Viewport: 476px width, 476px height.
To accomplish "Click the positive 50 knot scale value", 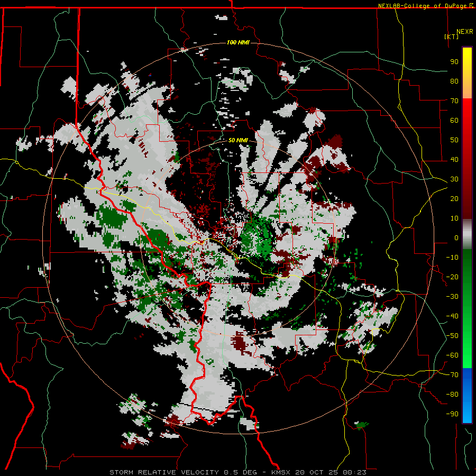I will 454,140.
